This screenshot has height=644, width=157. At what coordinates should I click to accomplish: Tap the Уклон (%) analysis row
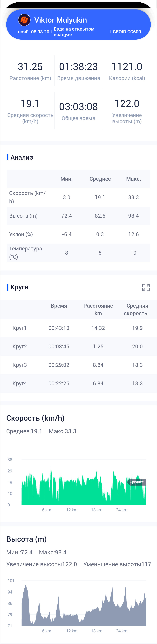pos(78,234)
